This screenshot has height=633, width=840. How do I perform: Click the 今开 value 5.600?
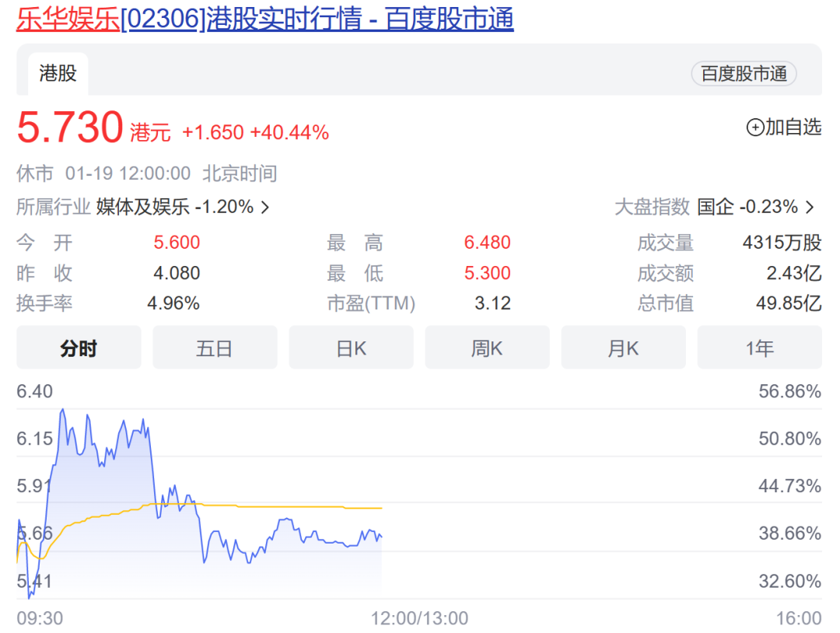pos(177,243)
